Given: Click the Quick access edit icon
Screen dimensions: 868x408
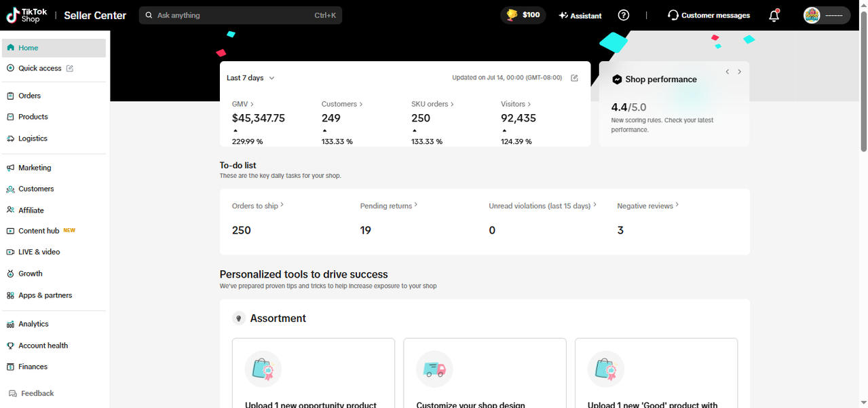Looking at the screenshot, I should (70, 69).
